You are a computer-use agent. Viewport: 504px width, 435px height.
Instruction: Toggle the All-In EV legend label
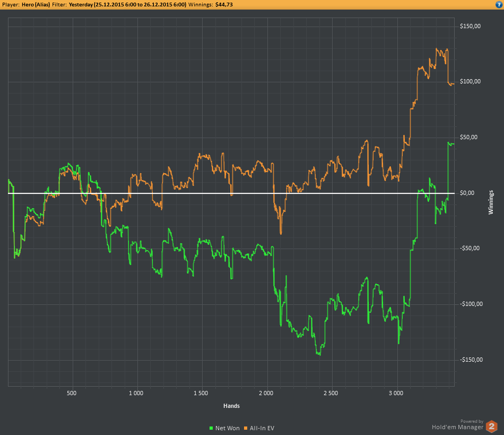coord(262,428)
